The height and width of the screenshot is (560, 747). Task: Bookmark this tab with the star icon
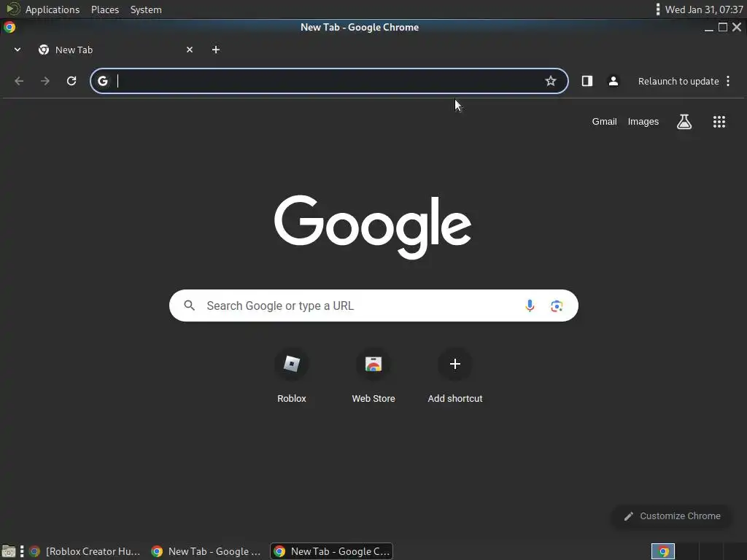click(x=551, y=81)
